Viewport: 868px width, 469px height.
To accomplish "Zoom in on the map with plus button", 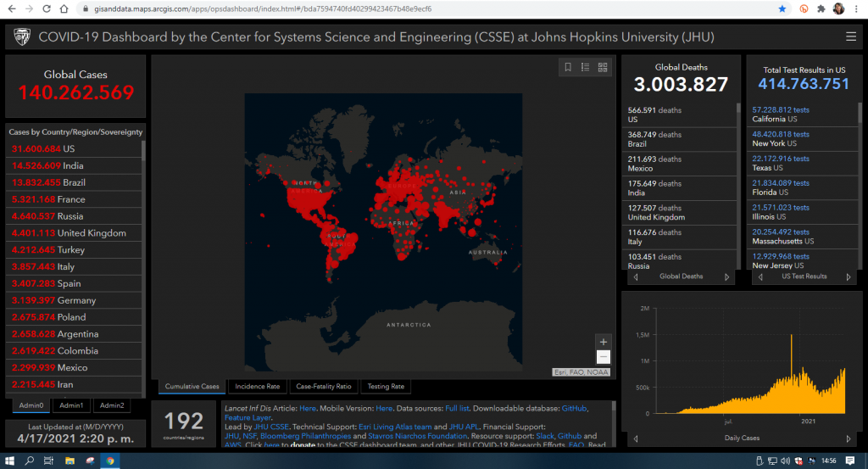I will [x=603, y=342].
